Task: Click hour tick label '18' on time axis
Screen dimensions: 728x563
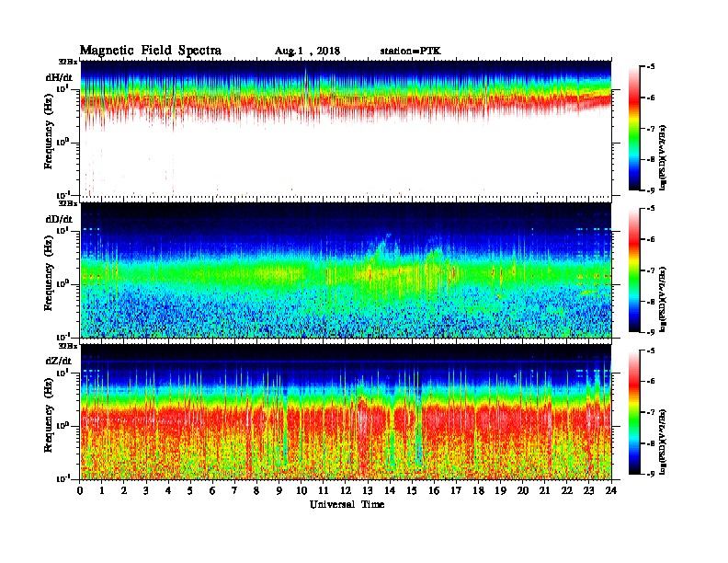Action: tap(478, 490)
